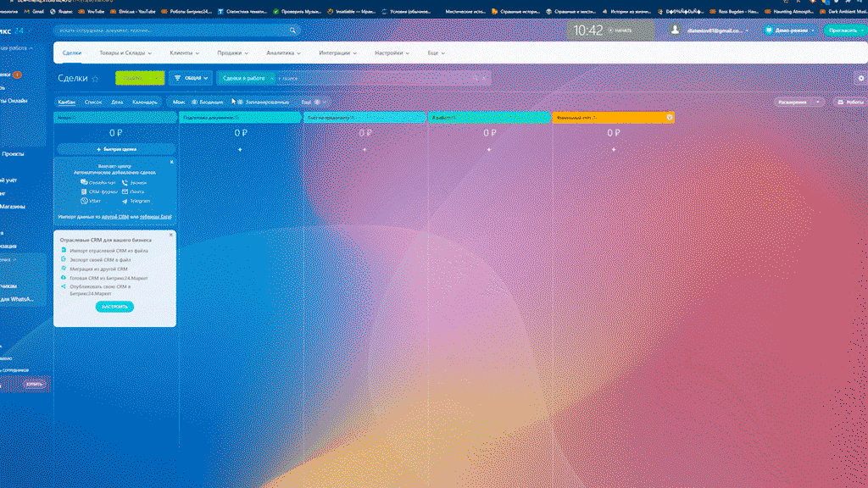Screen dimensions: 868x488
Task: Expand the Расширения dropdown
Action: (798, 102)
